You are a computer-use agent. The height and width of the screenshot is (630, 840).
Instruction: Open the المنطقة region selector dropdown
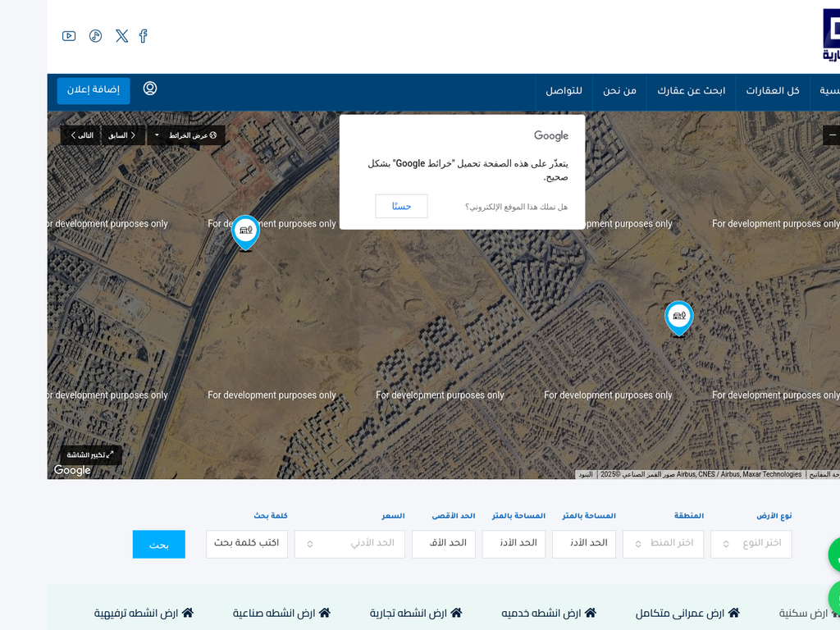(x=663, y=544)
